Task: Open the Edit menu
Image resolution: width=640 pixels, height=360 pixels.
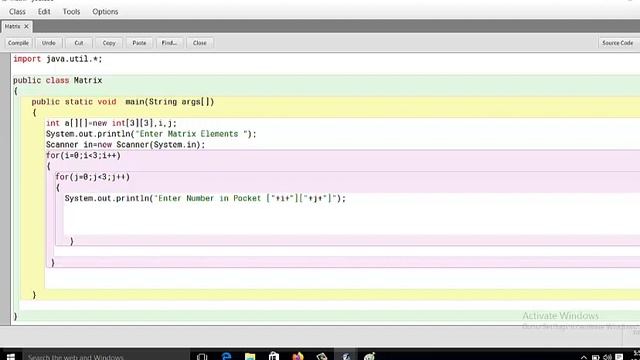Action: pos(44,11)
